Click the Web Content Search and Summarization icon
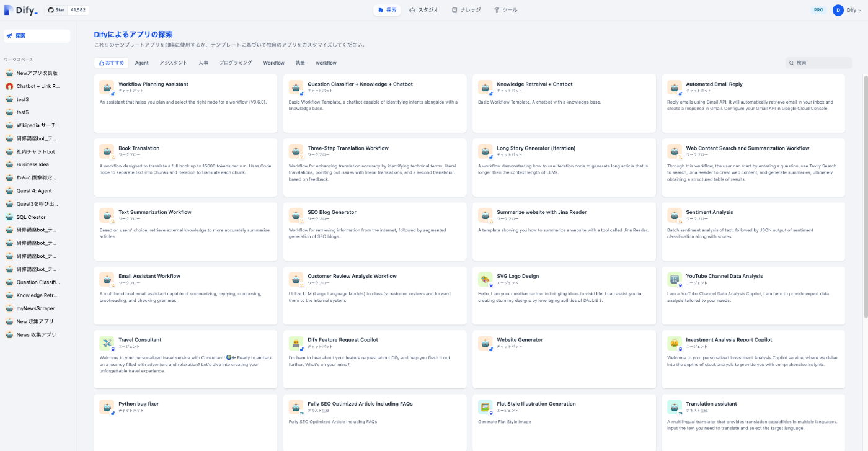The image size is (868, 451). (x=675, y=151)
